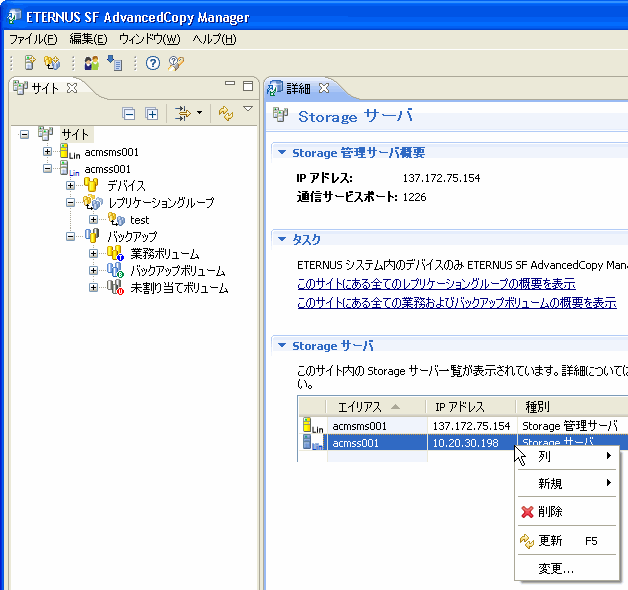The height and width of the screenshot is (590, 628).
Task: Expand the 業務ボリューム tree node
Action: [x=93, y=254]
